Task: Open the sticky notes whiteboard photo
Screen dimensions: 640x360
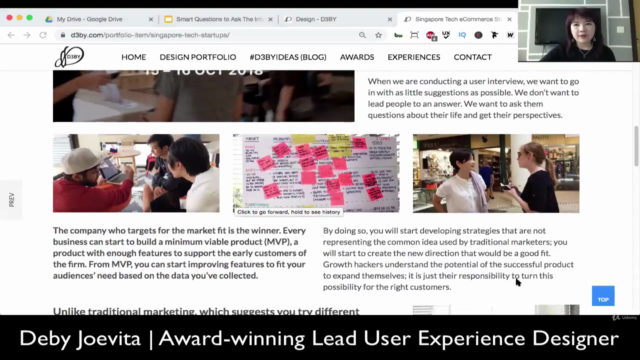Action: 316,173
